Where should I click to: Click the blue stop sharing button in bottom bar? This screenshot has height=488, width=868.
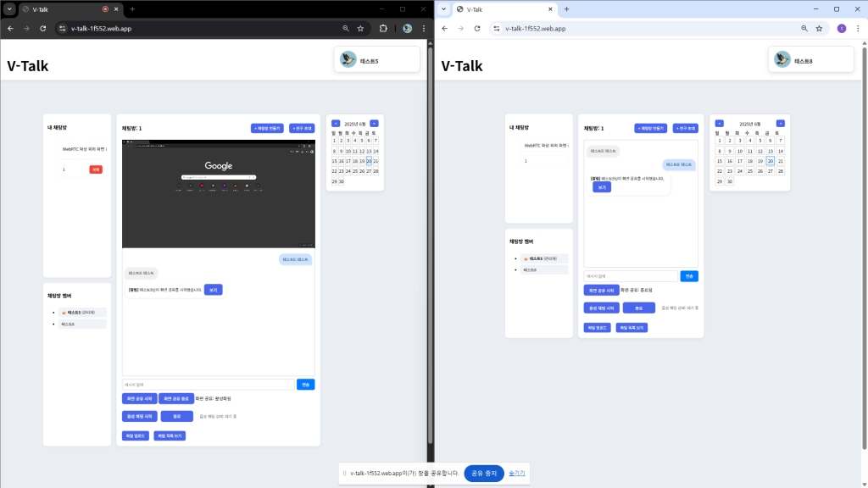484,474
